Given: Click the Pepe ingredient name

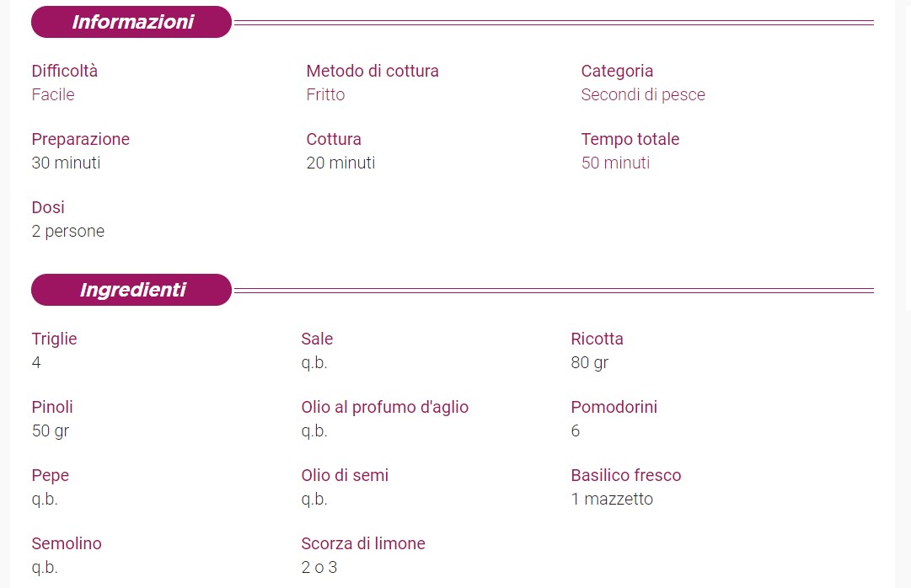Looking at the screenshot, I should coord(50,475).
